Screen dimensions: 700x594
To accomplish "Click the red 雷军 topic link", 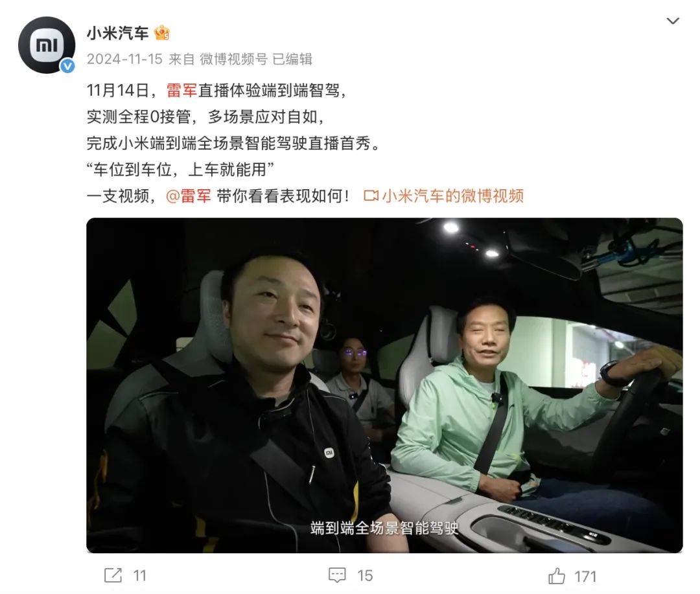I will [181, 91].
